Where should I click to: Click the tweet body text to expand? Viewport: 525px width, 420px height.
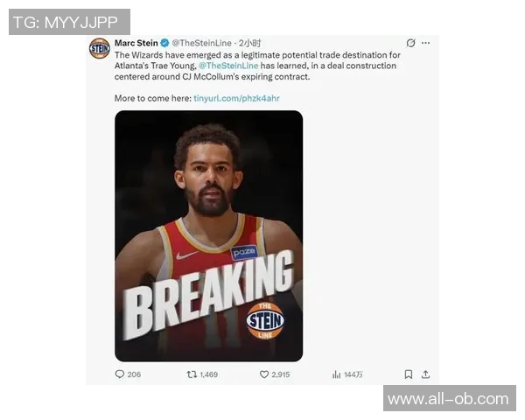pyautogui.click(x=257, y=66)
